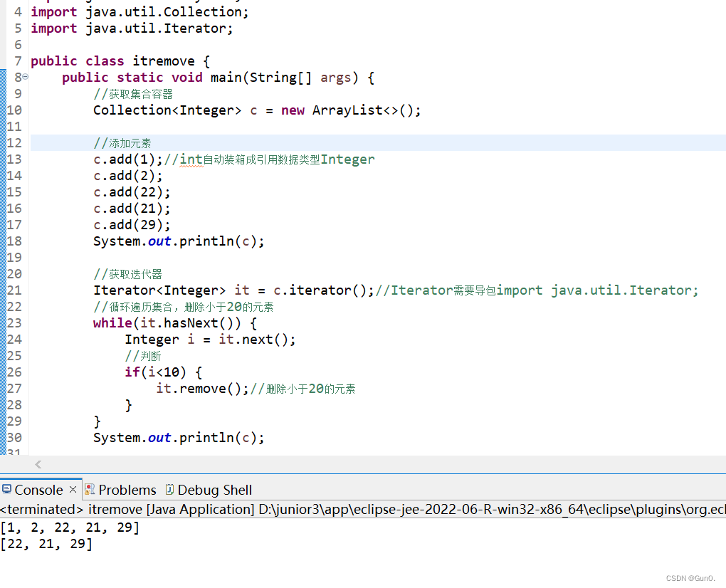Click the 'Collection<Integer> c = new ArrayList<>();' line
The height and width of the screenshot is (588, 726).
pyautogui.click(x=257, y=110)
